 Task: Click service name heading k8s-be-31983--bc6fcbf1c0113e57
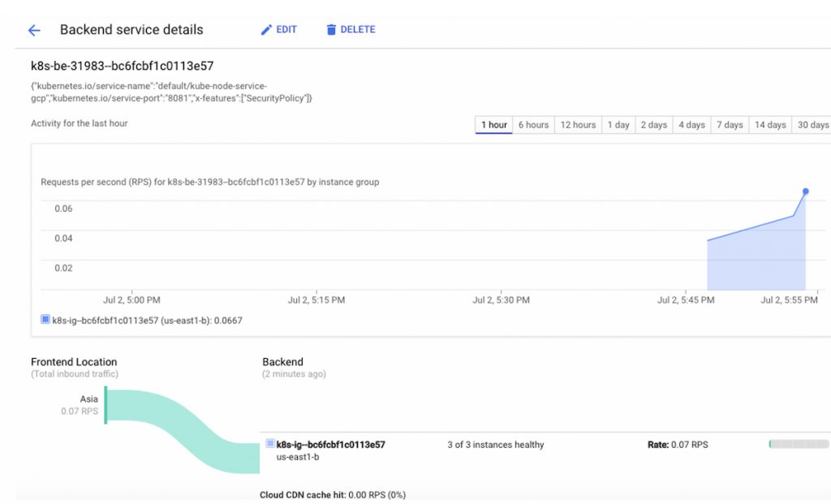click(122, 66)
